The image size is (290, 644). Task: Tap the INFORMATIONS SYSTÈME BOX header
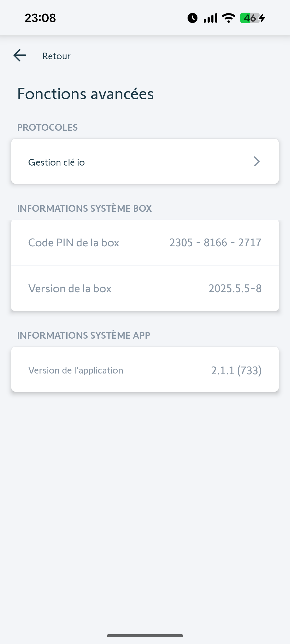(x=84, y=208)
